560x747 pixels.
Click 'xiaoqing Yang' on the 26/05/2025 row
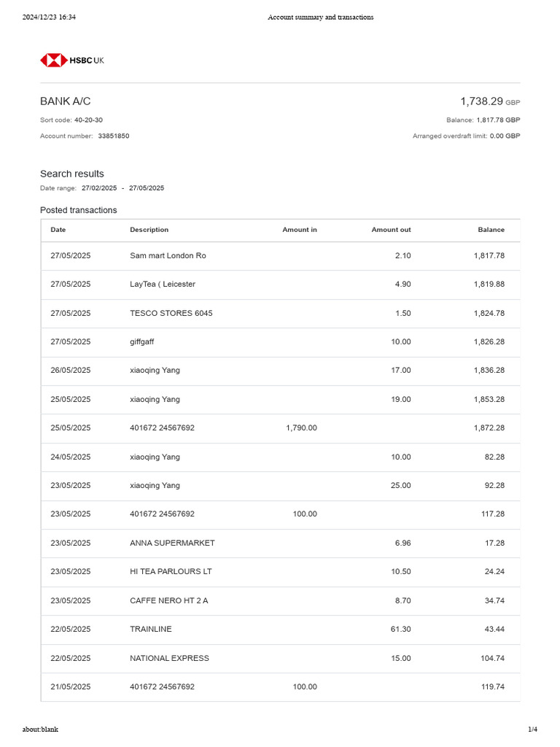[x=155, y=371]
